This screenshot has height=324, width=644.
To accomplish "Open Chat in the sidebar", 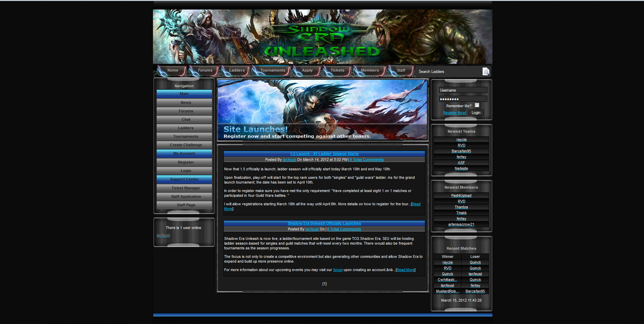I will coord(184,119).
